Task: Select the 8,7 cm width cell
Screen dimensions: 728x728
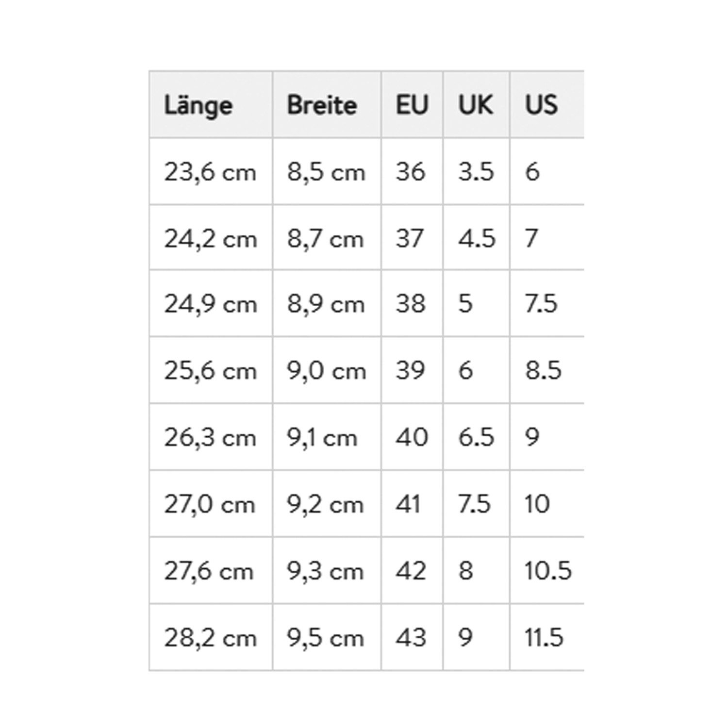Action: tap(325, 239)
